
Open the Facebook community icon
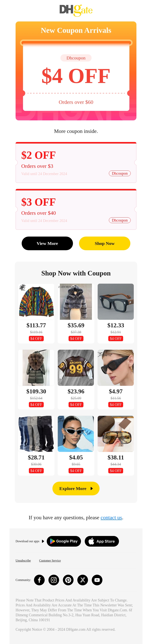pos(39,580)
